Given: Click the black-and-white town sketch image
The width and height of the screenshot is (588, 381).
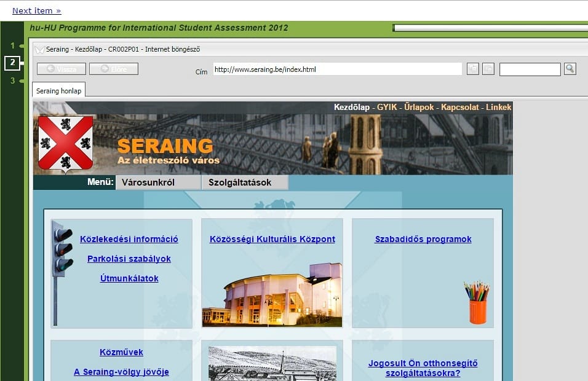Looking at the screenshot, I should click(x=272, y=363).
